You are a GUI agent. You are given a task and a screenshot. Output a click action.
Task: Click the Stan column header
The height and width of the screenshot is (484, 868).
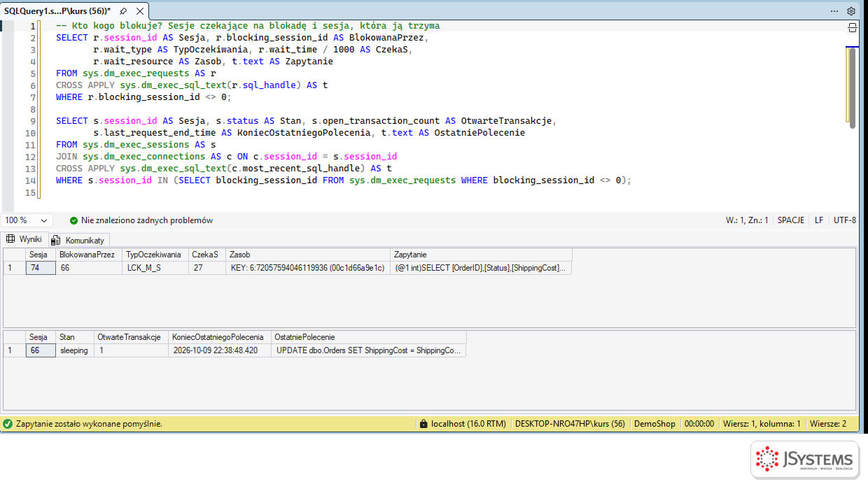tap(75, 337)
